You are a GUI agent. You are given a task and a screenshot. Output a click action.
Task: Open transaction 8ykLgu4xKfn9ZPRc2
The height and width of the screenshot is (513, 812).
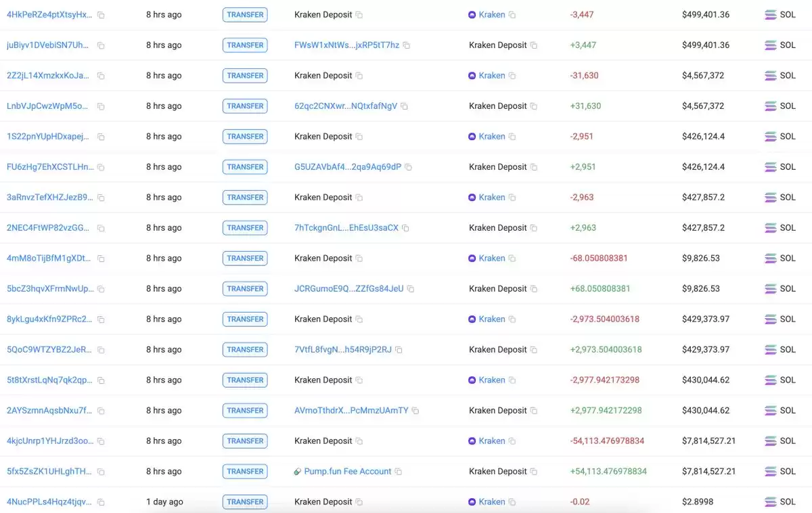pyautogui.click(x=49, y=319)
